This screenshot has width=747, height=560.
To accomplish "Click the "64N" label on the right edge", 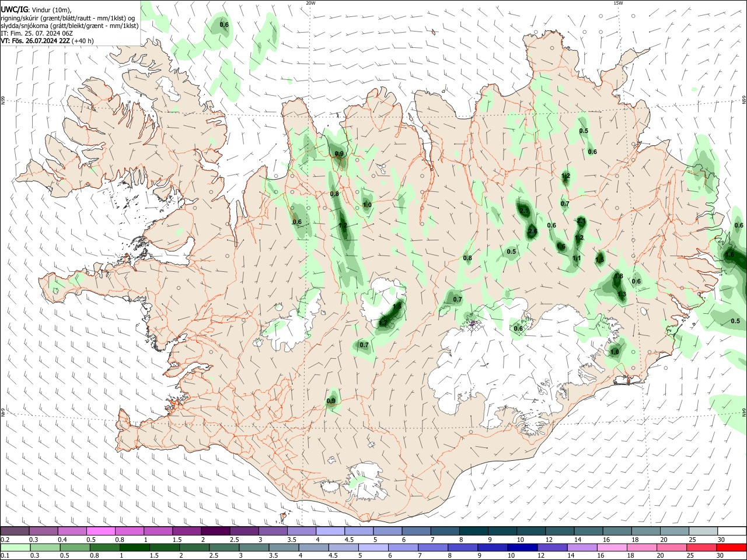I will pyautogui.click(x=744, y=412).
